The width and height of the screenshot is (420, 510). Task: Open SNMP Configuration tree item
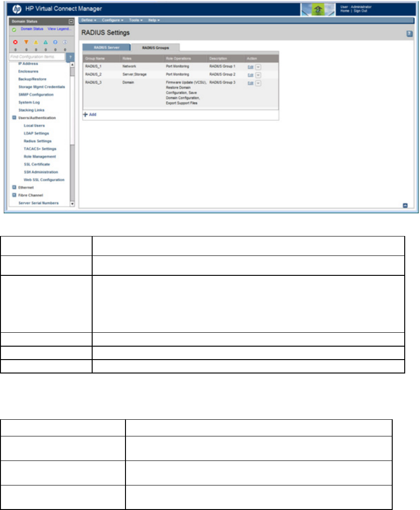pos(36,95)
